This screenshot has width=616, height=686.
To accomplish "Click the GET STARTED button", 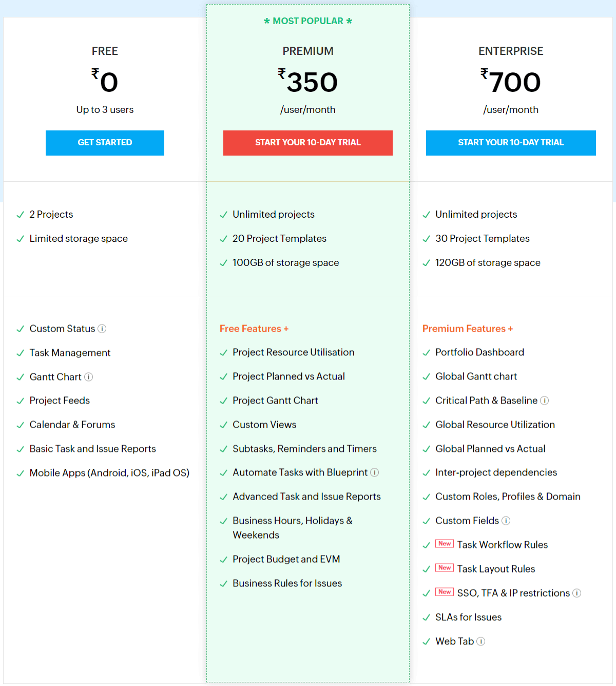I will pyautogui.click(x=105, y=143).
